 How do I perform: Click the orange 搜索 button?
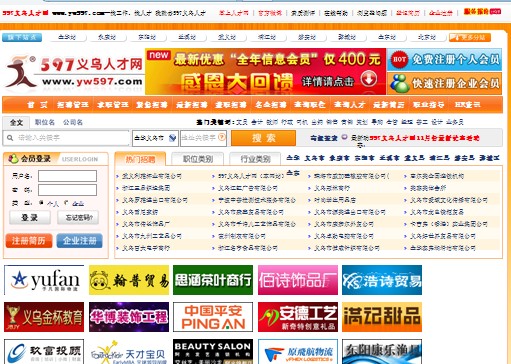[263, 138]
